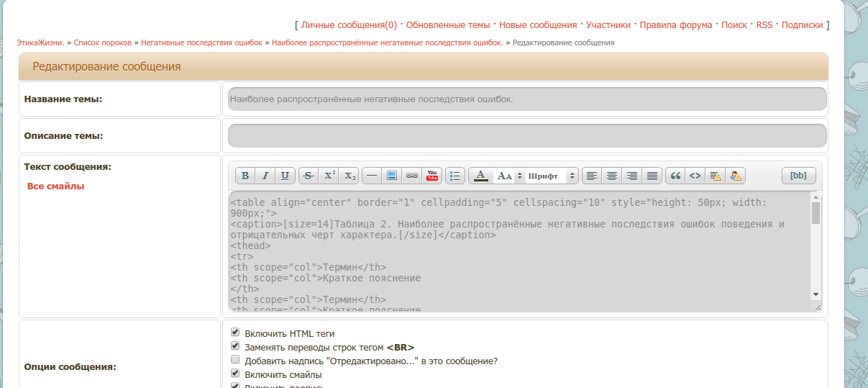Open 'Личные сообщения(0)' in top menu
This screenshot has width=868, height=388.
tap(349, 25)
